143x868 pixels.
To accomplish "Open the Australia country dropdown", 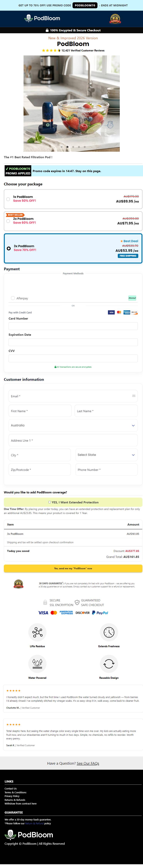I will [x=73, y=425].
